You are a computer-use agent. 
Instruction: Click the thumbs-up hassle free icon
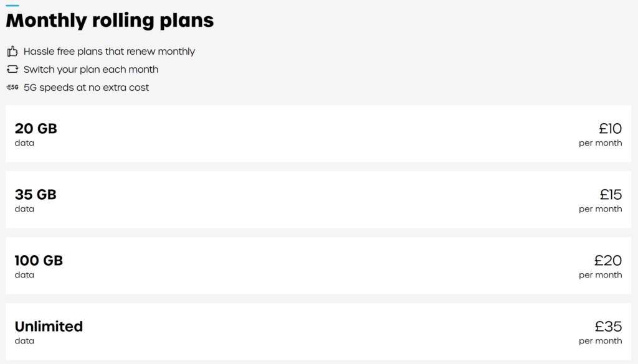(x=12, y=51)
